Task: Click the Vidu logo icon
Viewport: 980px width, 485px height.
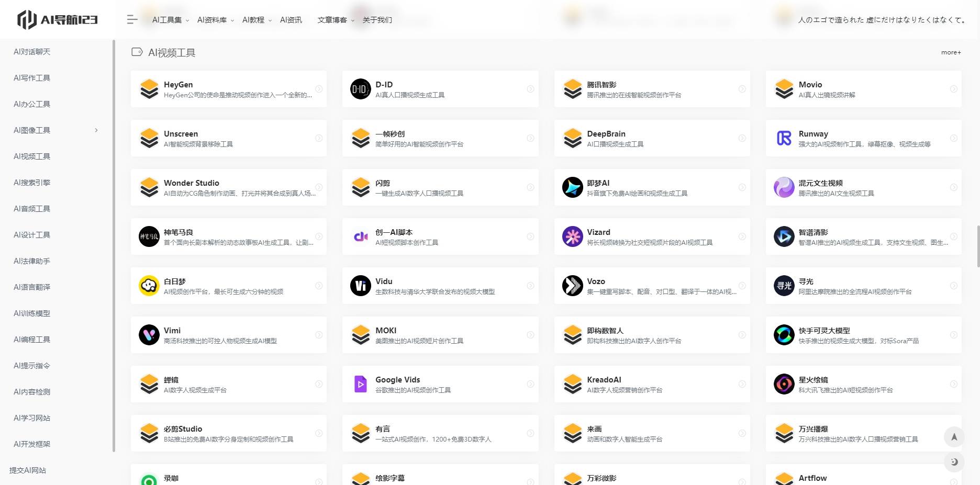Action: (361, 286)
